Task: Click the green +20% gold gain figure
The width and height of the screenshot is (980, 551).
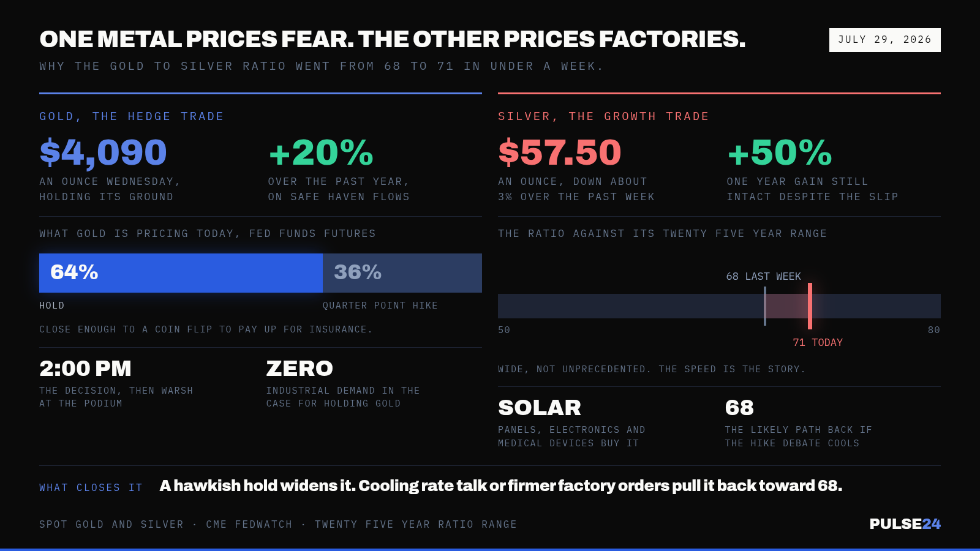Action: tap(321, 152)
